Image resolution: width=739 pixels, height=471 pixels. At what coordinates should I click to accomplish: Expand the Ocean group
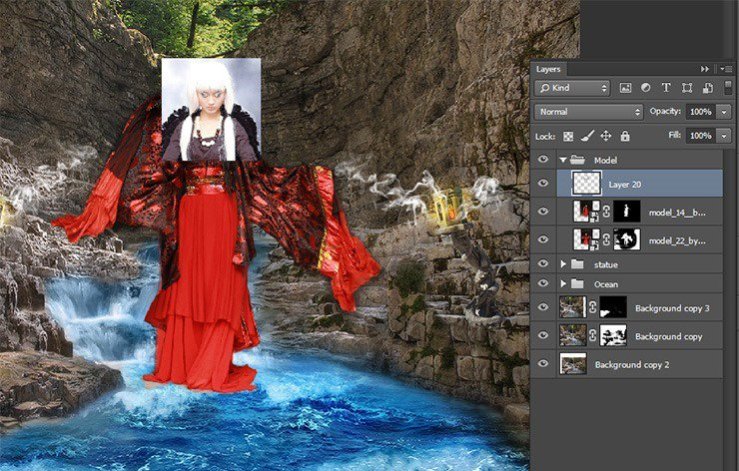pos(563,284)
